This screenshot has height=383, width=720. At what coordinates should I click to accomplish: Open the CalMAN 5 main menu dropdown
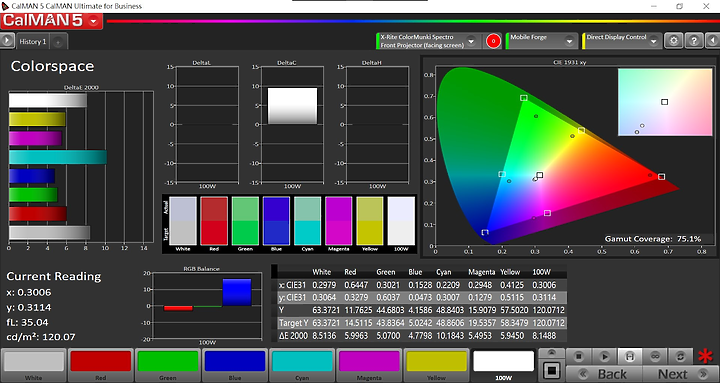(94, 21)
